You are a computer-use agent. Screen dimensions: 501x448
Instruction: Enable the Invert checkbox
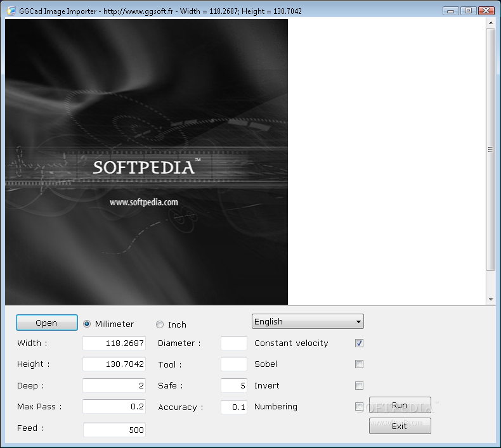359,385
